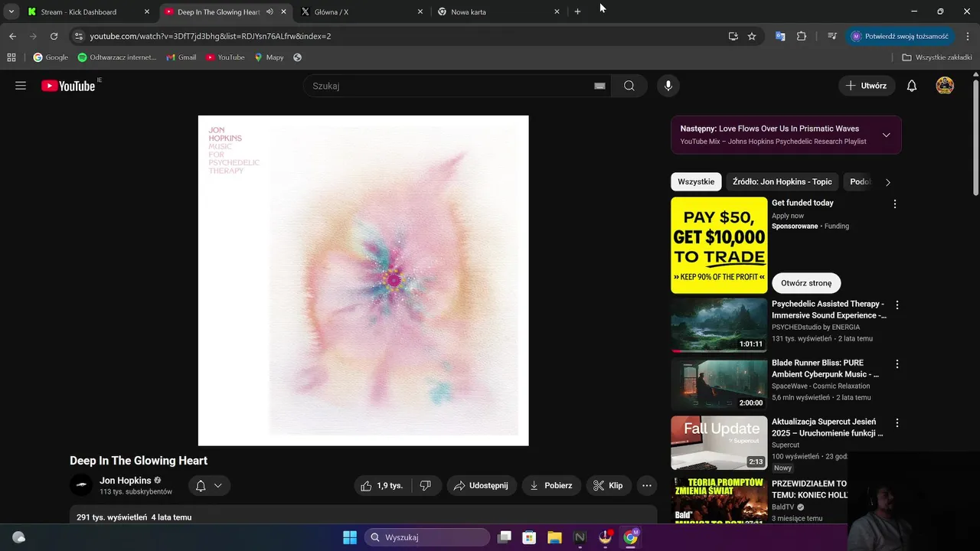Open Google Translate extension icon
Viewport: 980px width, 551px height.
coord(780,36)
